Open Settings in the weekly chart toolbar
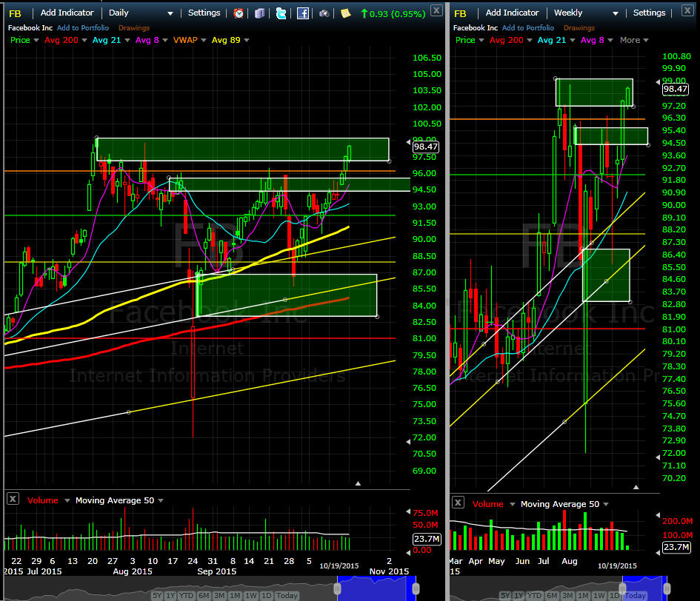 649,13
